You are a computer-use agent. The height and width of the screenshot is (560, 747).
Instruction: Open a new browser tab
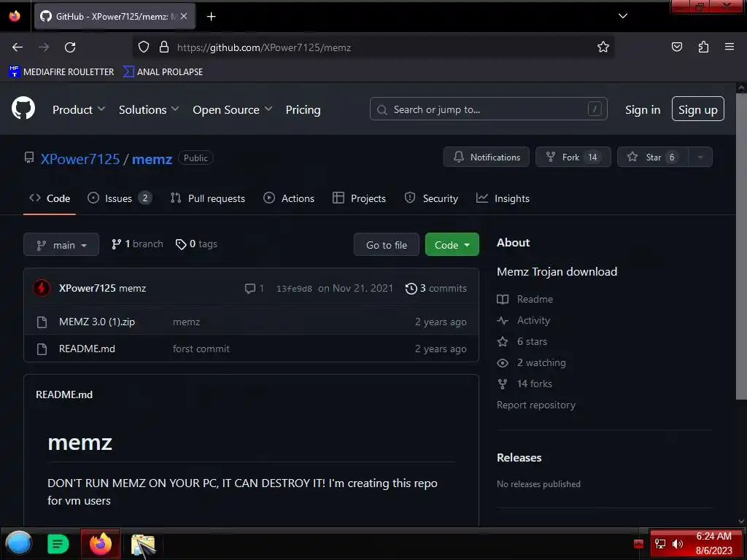click(211, 17)
